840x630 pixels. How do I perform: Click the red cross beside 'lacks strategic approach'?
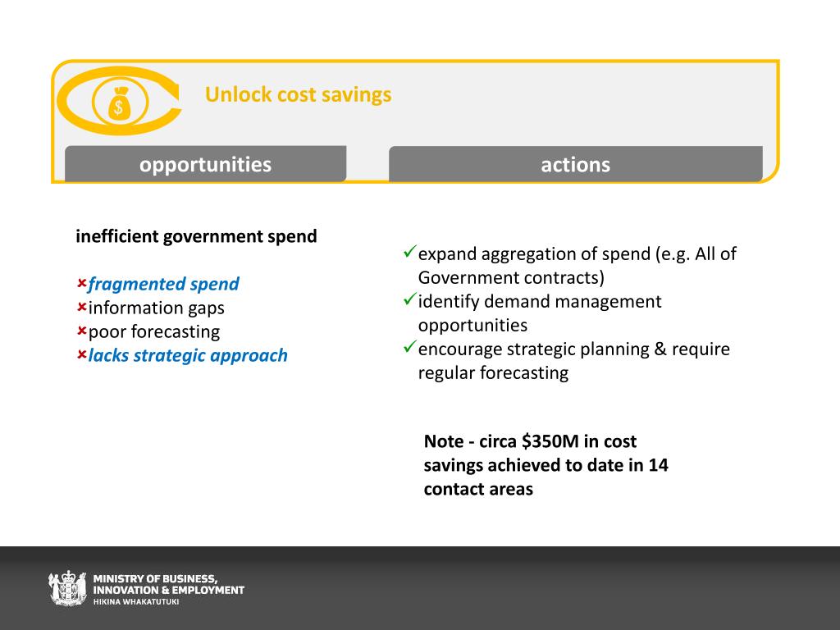81,354
